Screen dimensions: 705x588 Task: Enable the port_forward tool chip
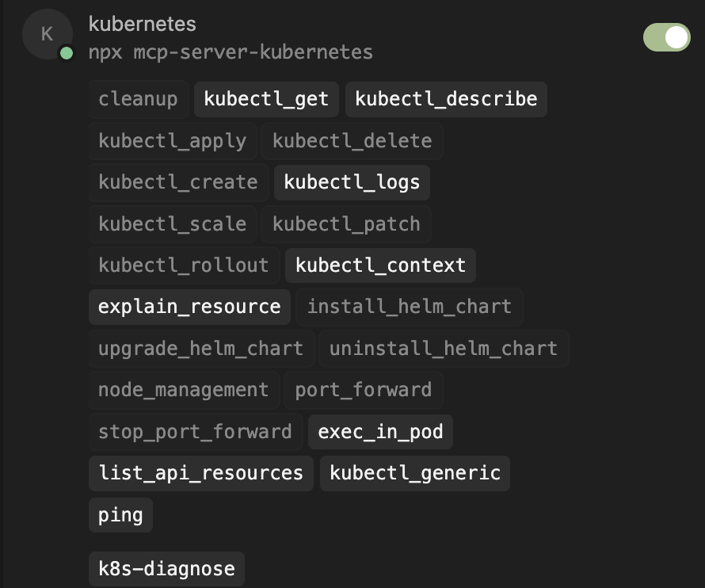pyautogui.click(x=363, y=390)
